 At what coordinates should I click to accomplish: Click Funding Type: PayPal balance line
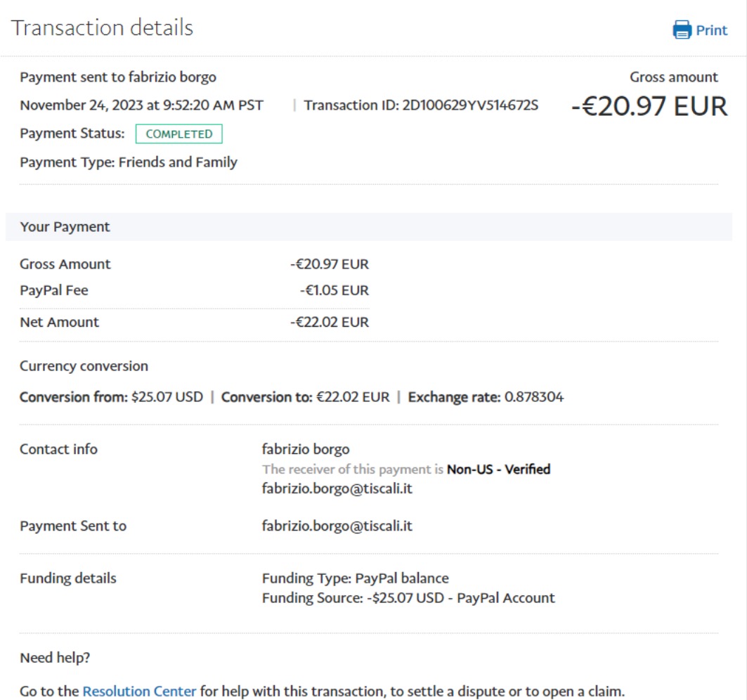point(355,578)
